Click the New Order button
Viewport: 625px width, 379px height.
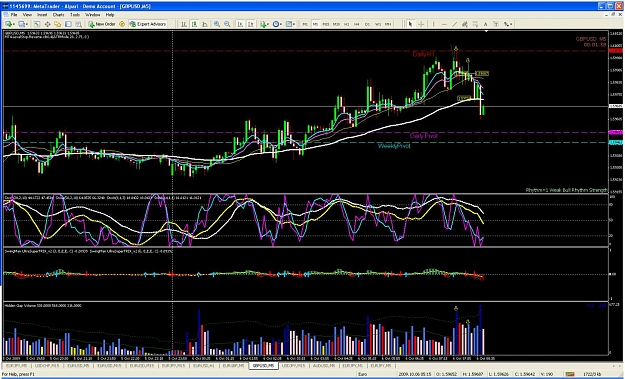pyautogui.click(x=102, y=24)
